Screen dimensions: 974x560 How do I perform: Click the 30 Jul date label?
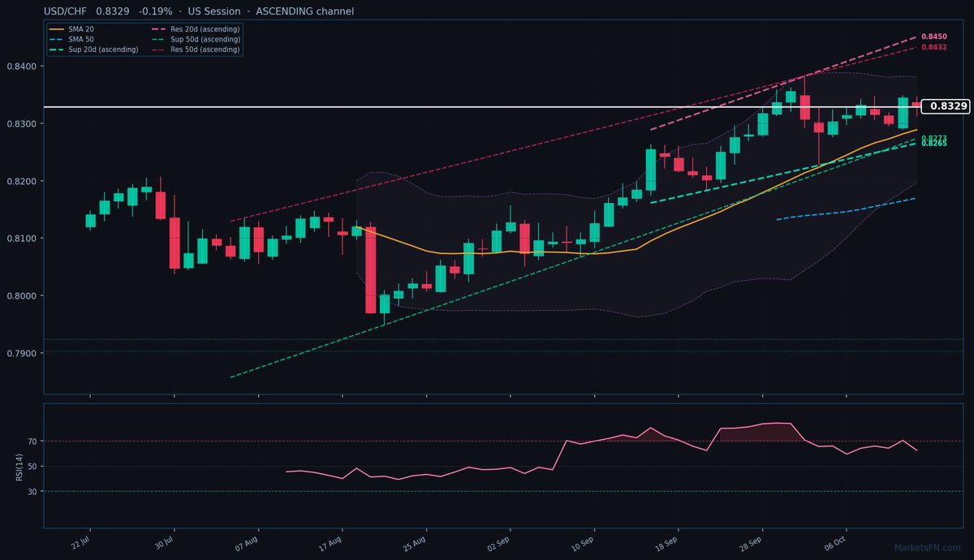pos(164,542)
